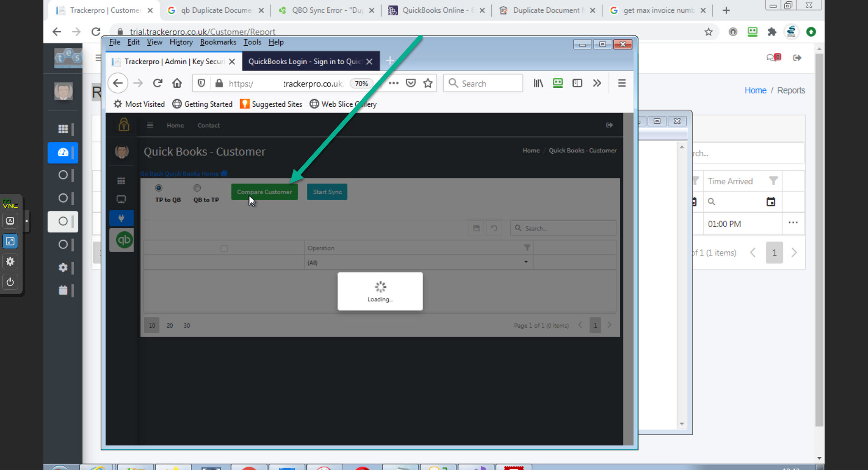This screenshot has width=868, height=470.
Task: Click the Firefox address bar URL
Action: pos(285,84)
